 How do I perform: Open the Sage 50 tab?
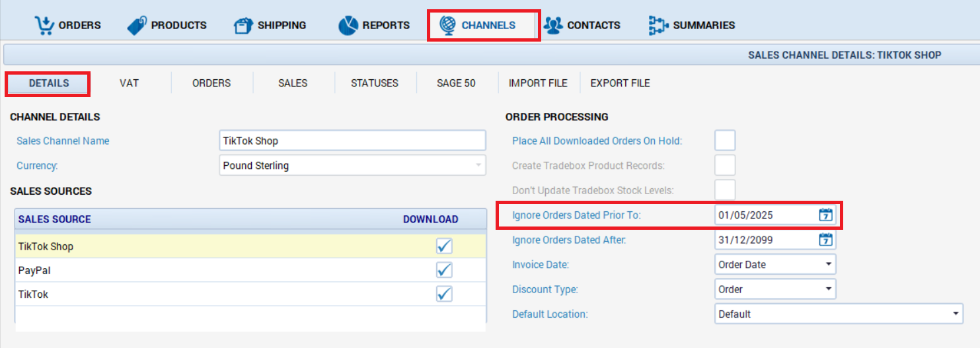tap(456, 83)
